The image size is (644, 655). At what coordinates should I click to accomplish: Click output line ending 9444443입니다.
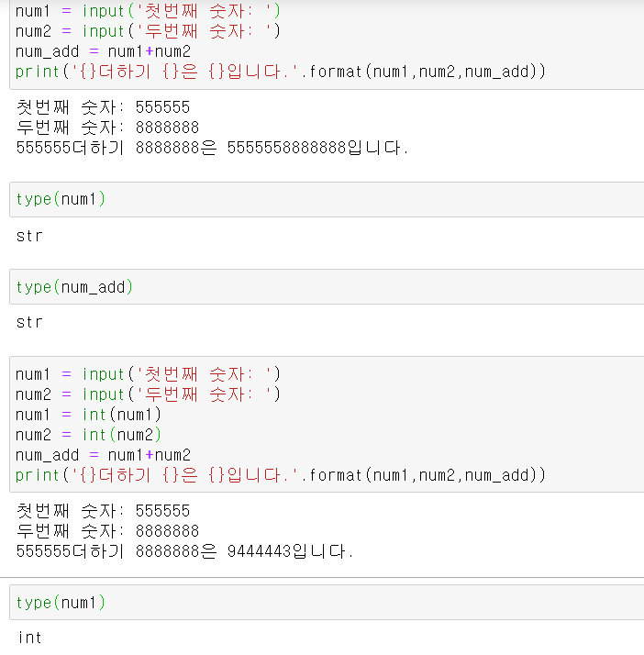[184, 551]
